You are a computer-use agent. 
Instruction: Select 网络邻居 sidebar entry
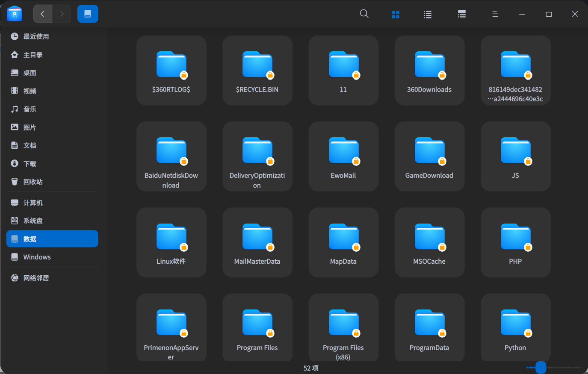pyautogui.click(x=52, y=278)
